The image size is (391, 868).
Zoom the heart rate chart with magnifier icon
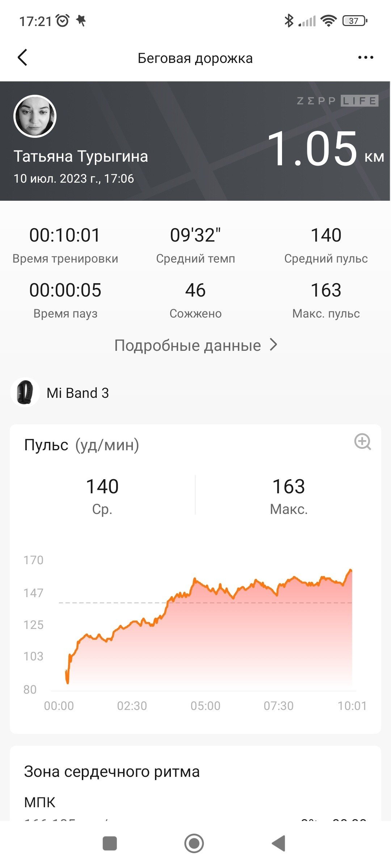[x=362, y=442]
